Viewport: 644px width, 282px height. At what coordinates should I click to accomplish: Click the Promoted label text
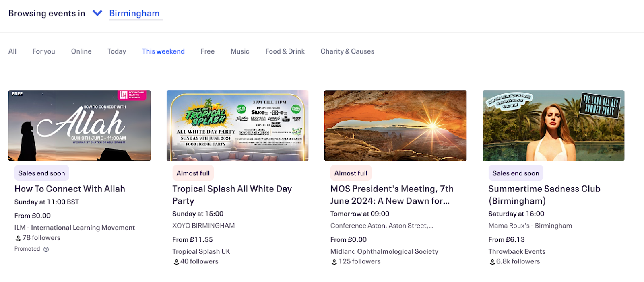[27, 249]
